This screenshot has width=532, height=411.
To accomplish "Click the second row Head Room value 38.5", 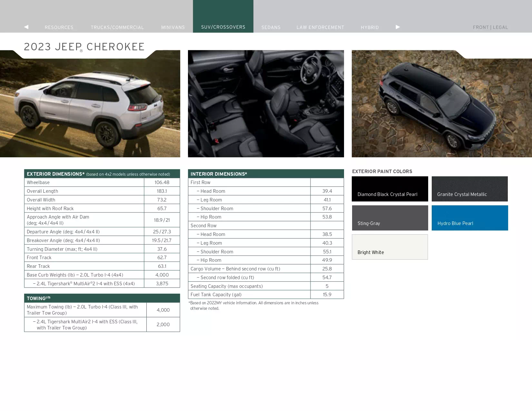I will (x=327, y=234).
